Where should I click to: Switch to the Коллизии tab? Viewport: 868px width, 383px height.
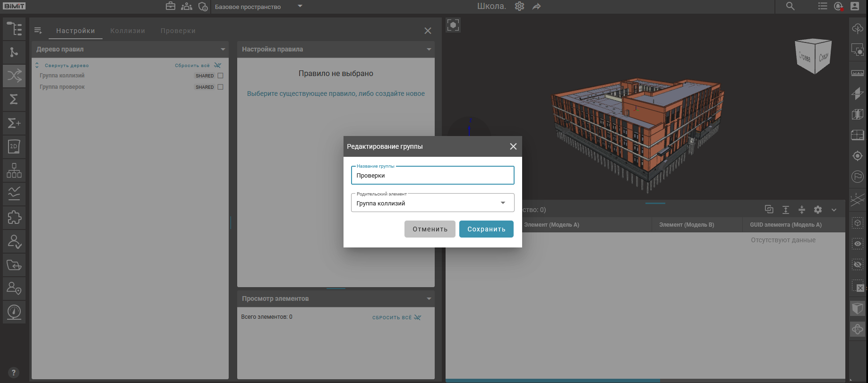point(128,31)
